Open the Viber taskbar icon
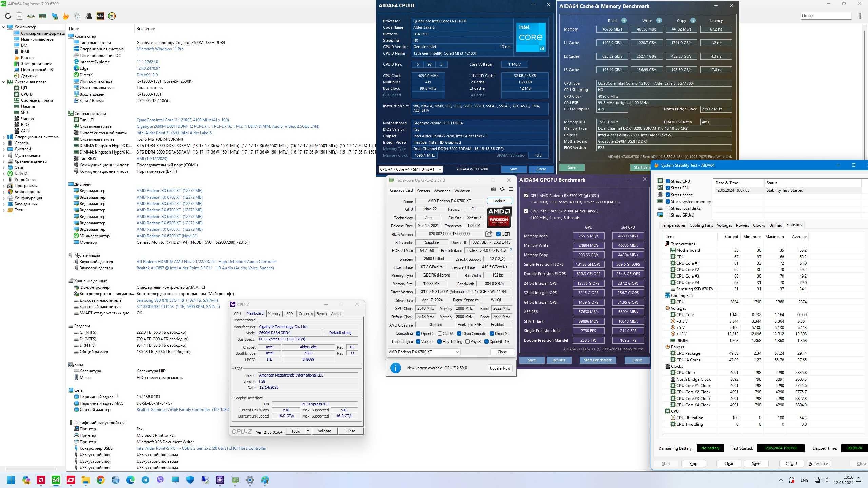This screenshot has width=868, height=488. pos(160,480)
